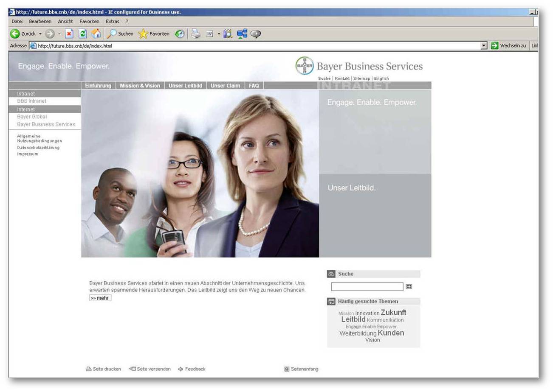Open the ? help menu

point(127,21)
